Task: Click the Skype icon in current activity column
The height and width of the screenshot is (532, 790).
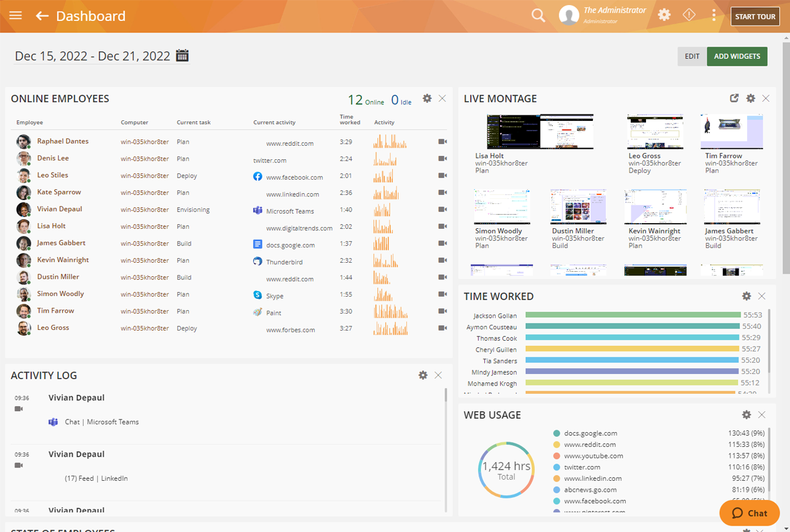Action: (x=257, y=295)
